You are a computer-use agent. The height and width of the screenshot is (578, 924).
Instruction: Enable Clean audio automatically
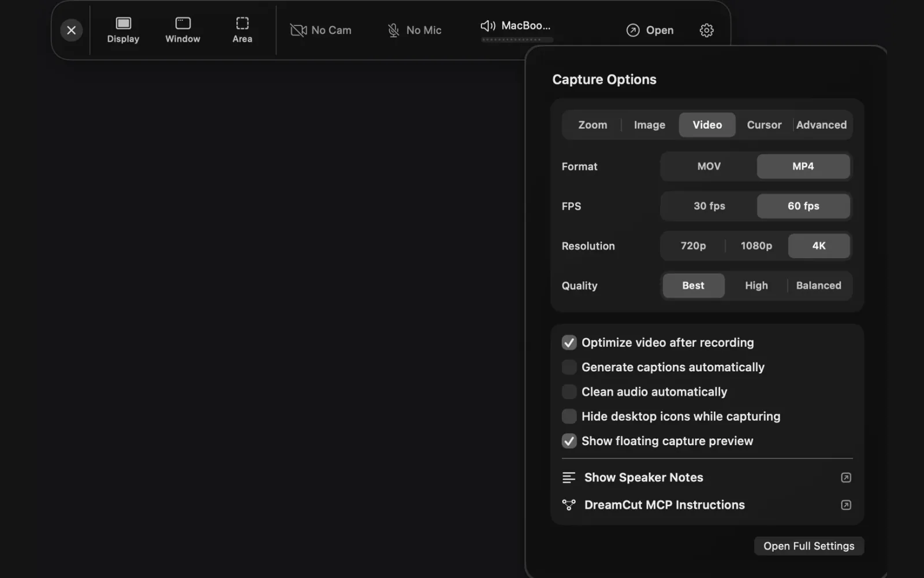tap(569, 392)
